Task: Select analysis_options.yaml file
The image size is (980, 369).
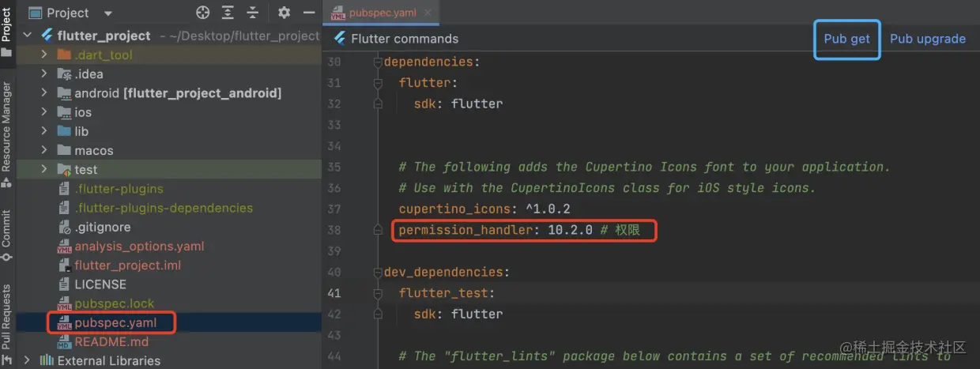Action: pos(139,246)
